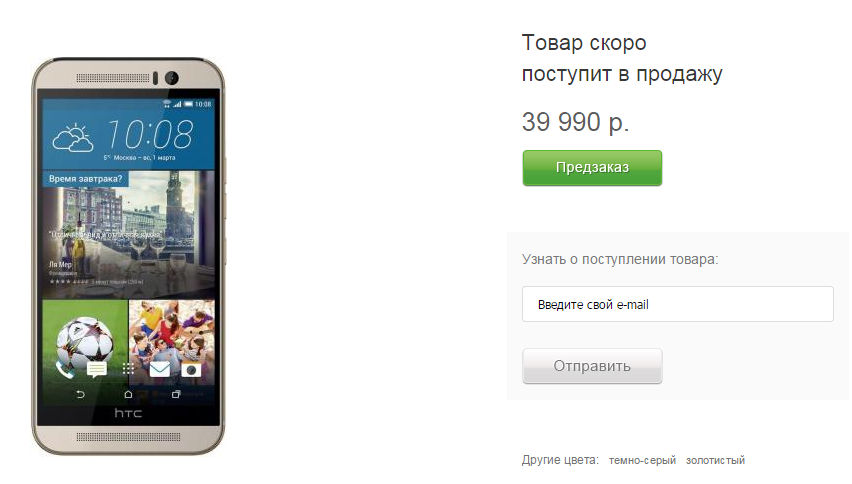
Task: Click the 10:08 clock widget
Action: pos(150,134)
